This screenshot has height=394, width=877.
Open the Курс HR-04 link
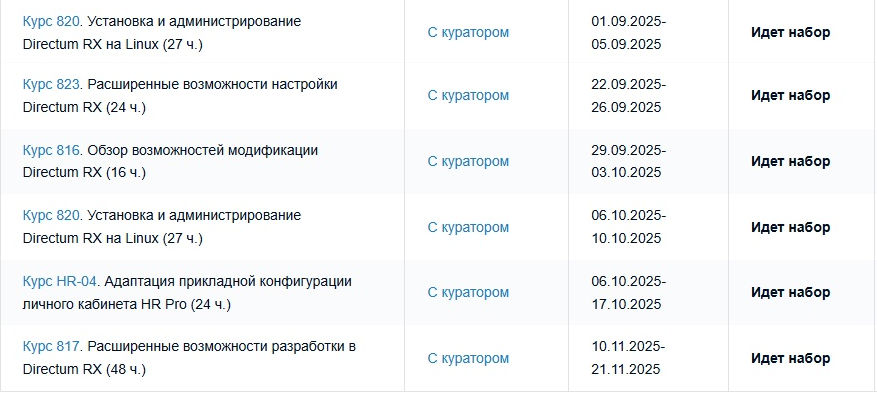(60, 281)
